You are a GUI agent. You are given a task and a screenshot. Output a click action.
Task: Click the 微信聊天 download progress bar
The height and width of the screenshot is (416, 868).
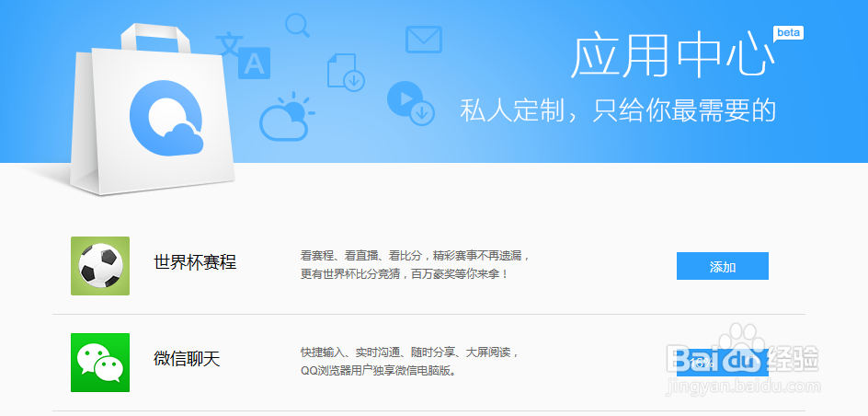[x=723, y=363]
